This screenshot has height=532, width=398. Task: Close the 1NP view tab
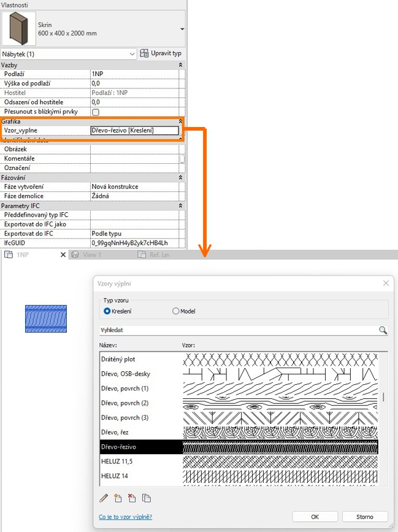(x=63, y=255)
